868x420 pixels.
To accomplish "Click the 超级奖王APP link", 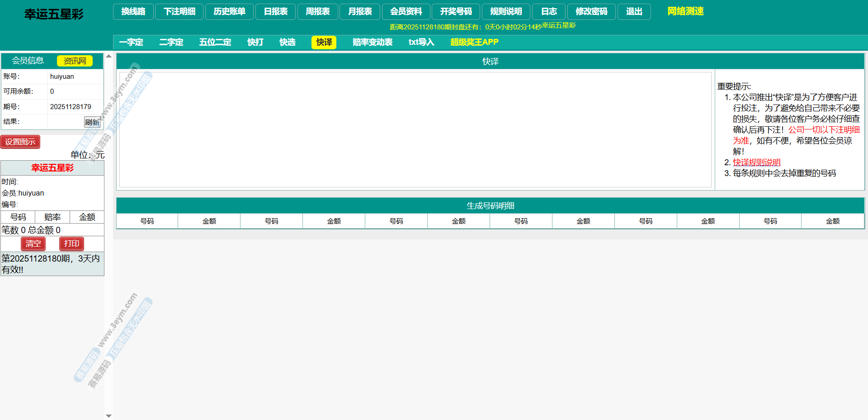I will coord(474,42).
